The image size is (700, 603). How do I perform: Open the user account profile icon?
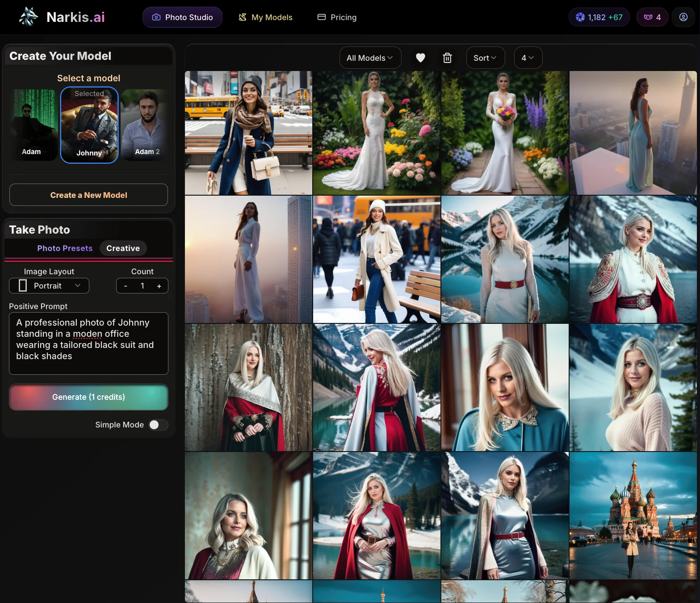tap(683, 17)
